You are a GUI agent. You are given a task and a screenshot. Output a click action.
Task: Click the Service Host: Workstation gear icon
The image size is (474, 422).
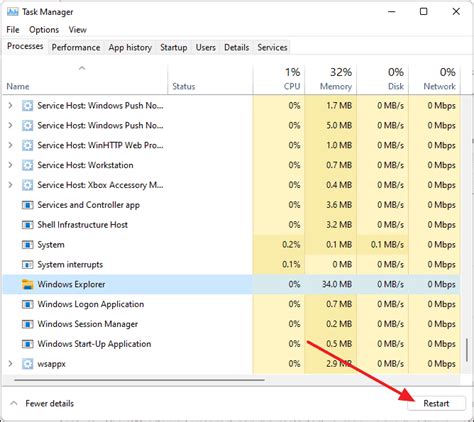point(27,165)
